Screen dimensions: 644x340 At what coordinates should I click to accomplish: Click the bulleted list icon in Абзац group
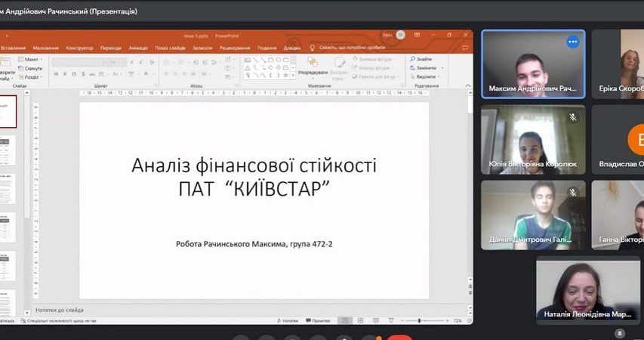pos(166,63)
